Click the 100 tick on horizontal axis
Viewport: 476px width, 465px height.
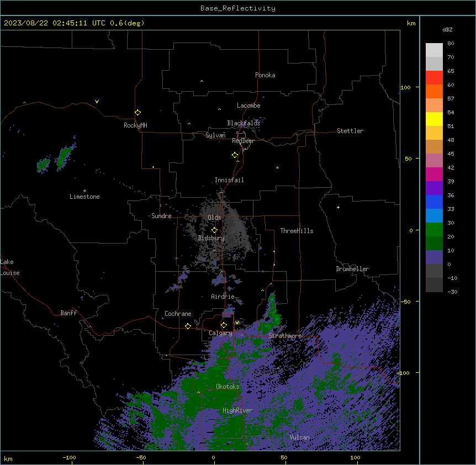click(x=355, y=457)
